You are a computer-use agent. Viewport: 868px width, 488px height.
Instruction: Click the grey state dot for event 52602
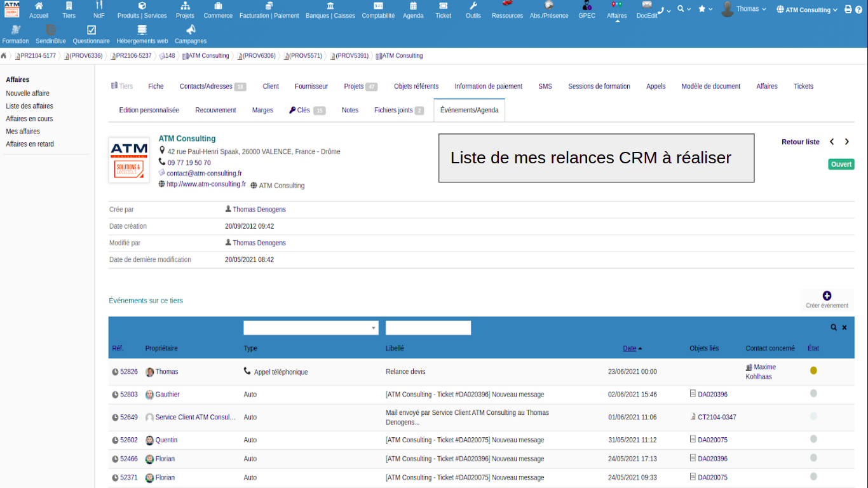click(813, 439)
